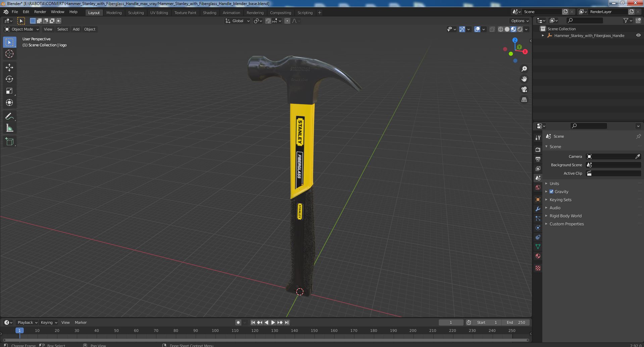Activate the Transform tool
The image size is (644, 347).
tap(9, 103)
